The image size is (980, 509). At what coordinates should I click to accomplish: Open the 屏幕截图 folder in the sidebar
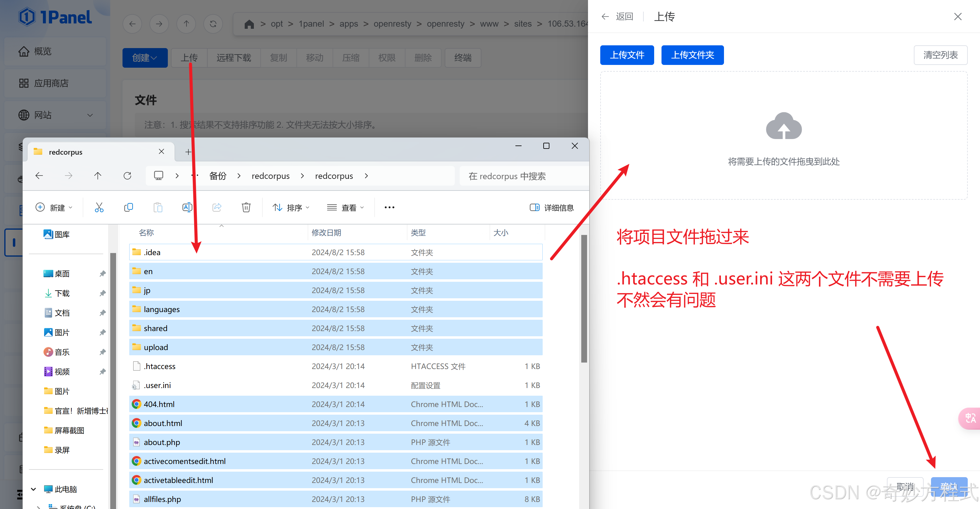[x=64, y=430]
